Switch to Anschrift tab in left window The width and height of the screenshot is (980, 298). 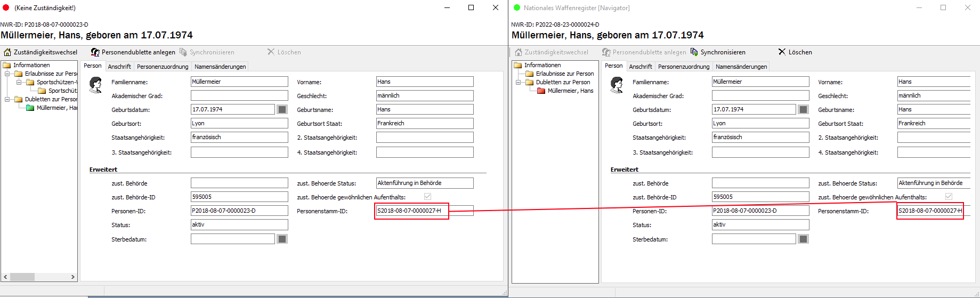pyautogui.click(x=119, y=67)
